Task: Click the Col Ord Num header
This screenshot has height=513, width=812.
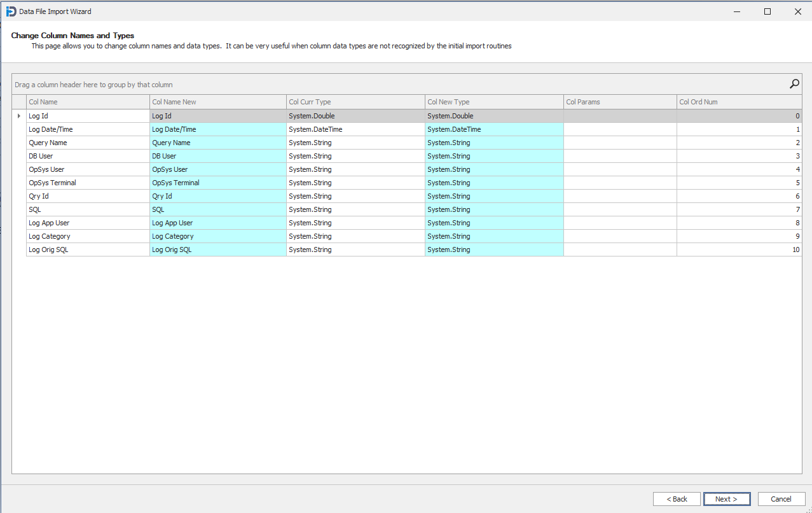Action: click(x=738, y=102)
